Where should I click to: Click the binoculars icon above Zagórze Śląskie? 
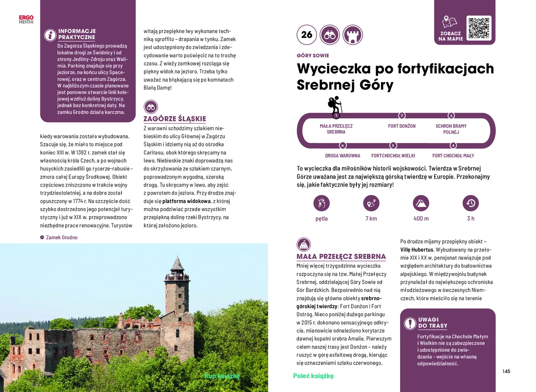click(151, 107)
